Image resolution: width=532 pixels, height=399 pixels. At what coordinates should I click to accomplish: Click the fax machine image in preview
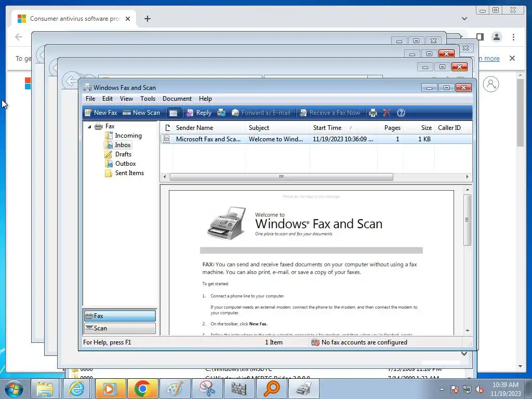pyautogui.click(x=227, y=223)
